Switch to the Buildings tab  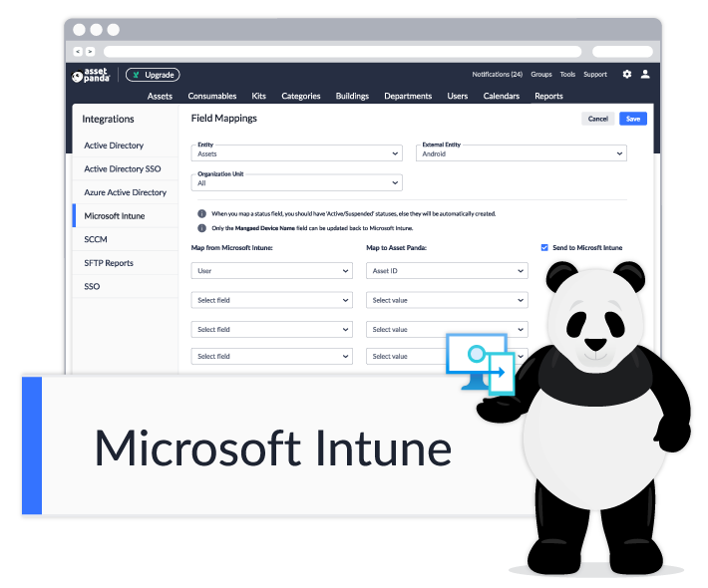(x=352, y=96)
